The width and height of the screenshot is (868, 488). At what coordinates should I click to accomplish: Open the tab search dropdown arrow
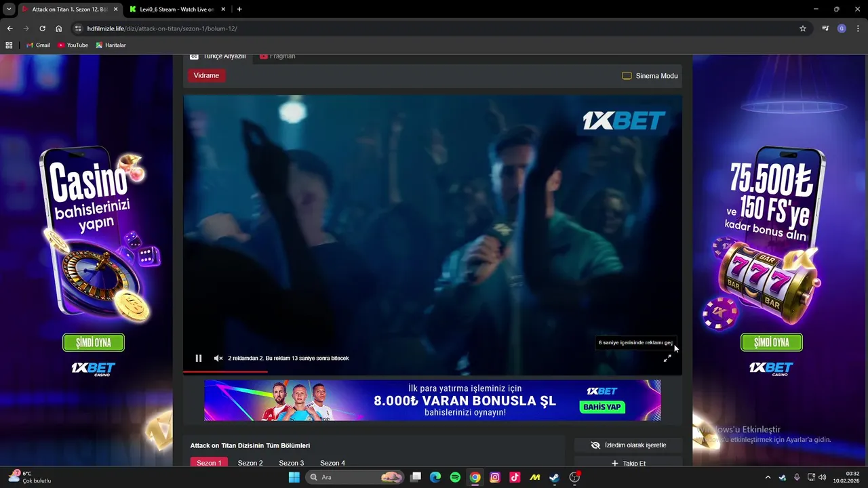click(9, 9)
